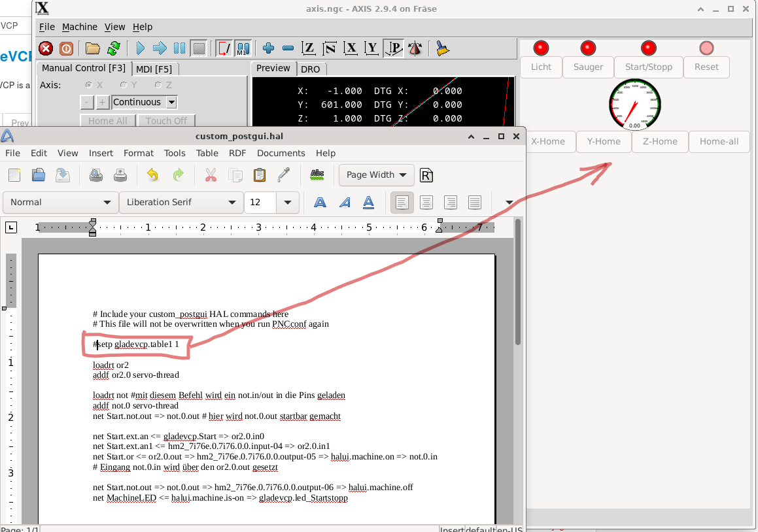
Task: Switch to the MDI [F5] tab
Action: tap(154, 69)
